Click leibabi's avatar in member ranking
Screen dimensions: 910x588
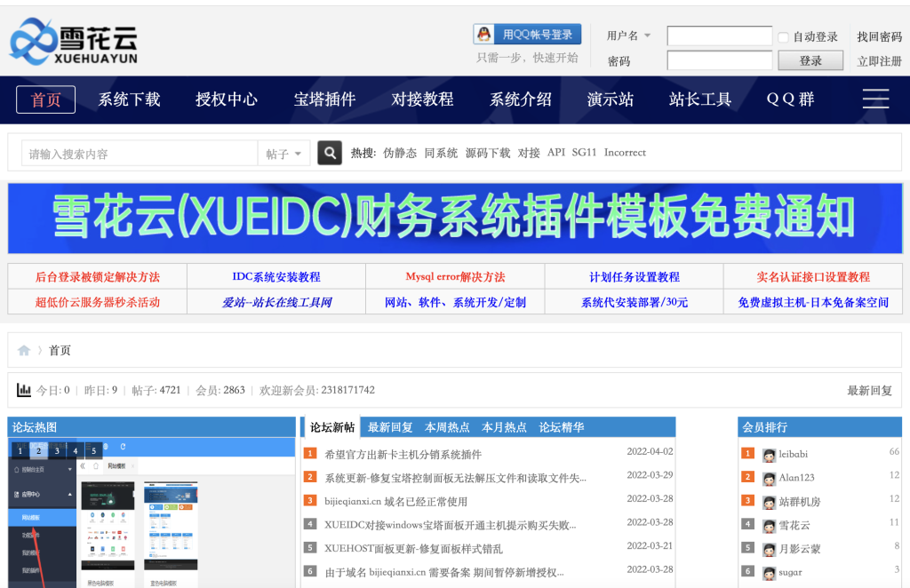pyautogui.click(x=769, y=454)
